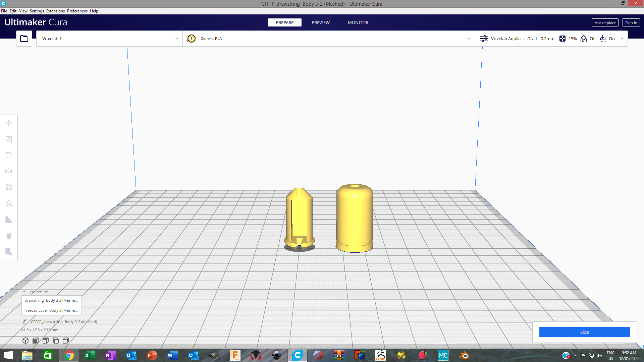Click the pencil icon to rename job
This screenshot has height=362, width=644.
(24, 321)
